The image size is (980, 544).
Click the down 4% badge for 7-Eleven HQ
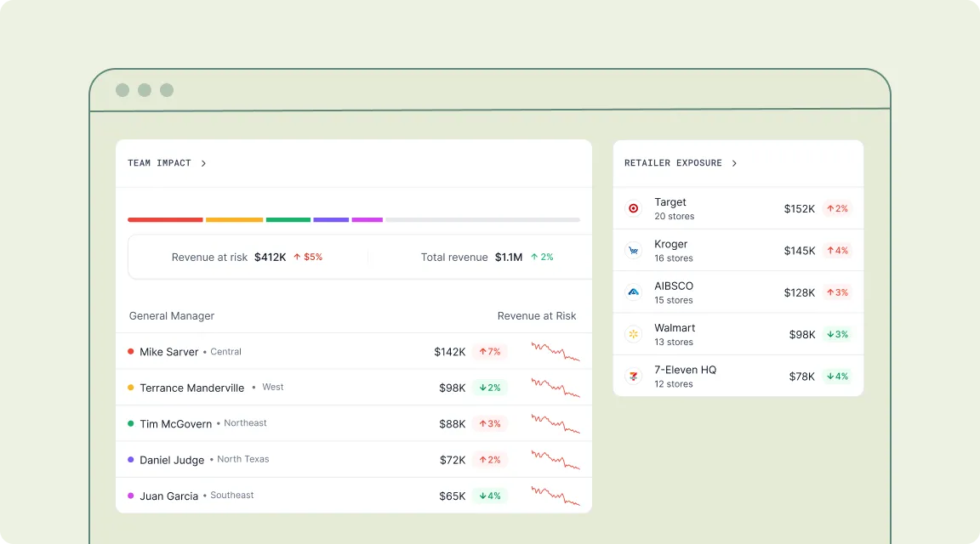(x=837, y=376)
